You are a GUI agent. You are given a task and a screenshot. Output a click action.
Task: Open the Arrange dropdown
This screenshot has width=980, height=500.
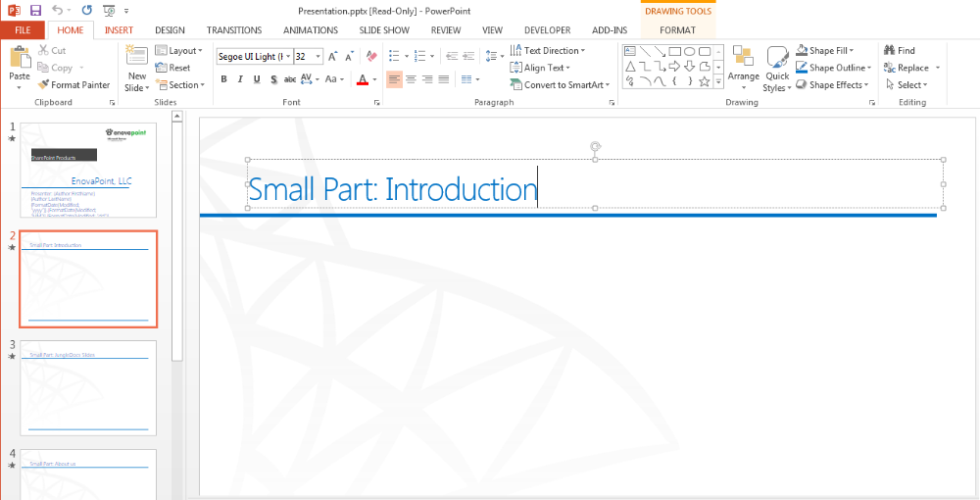pos(744,69)
